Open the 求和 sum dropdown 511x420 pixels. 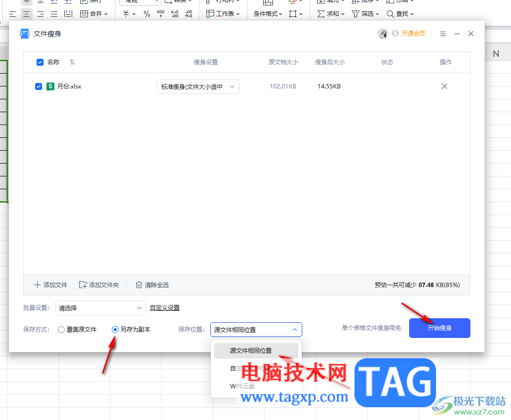[331, 14]
